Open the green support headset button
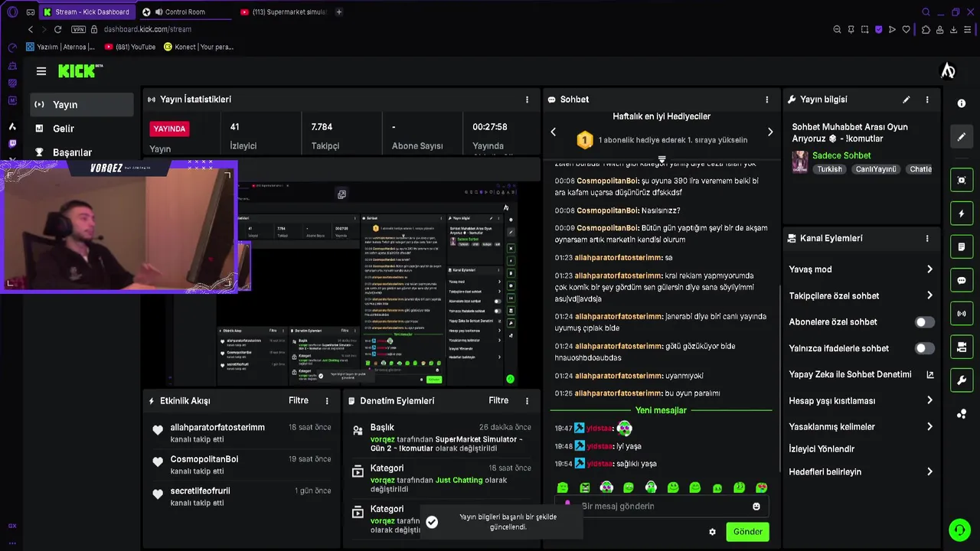The height and width of the screenshot is (551, 980). (959, 530)
